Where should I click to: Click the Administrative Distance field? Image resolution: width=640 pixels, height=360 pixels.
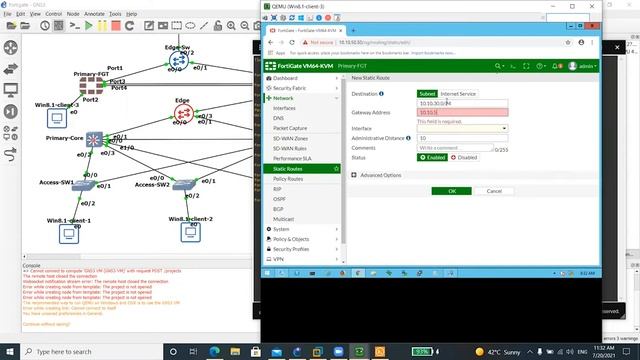pos(462,138)
